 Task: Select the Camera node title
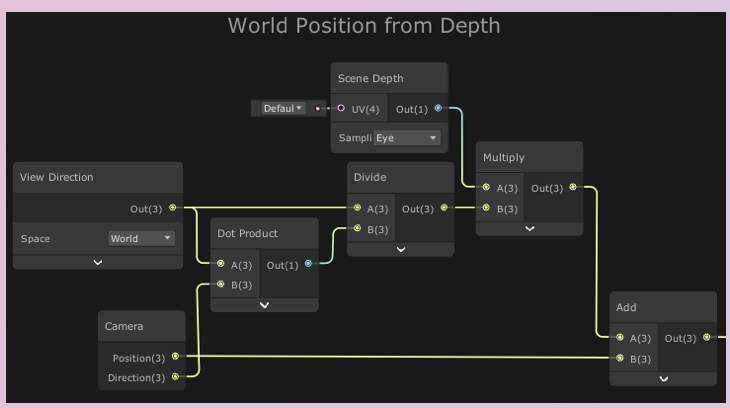point(124,326)
